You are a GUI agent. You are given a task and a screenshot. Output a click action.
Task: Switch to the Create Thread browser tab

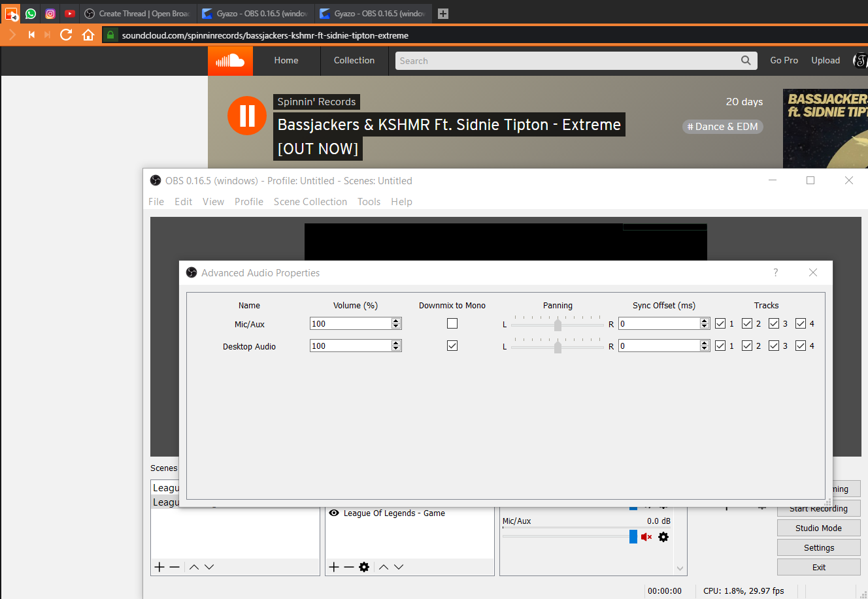tap(138, 13)
